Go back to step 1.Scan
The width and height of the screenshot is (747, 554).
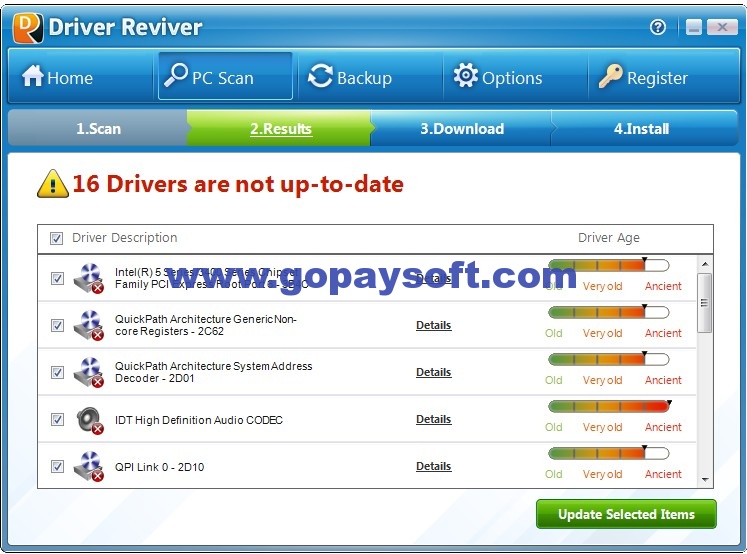[98, 128]
